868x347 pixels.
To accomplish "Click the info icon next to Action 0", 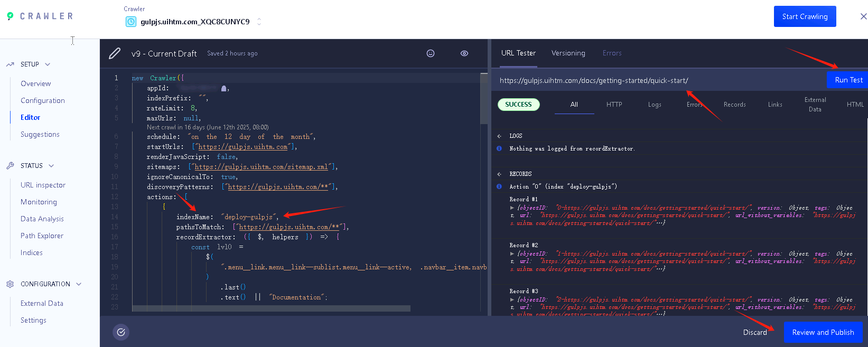I will [x=499, y=186].
